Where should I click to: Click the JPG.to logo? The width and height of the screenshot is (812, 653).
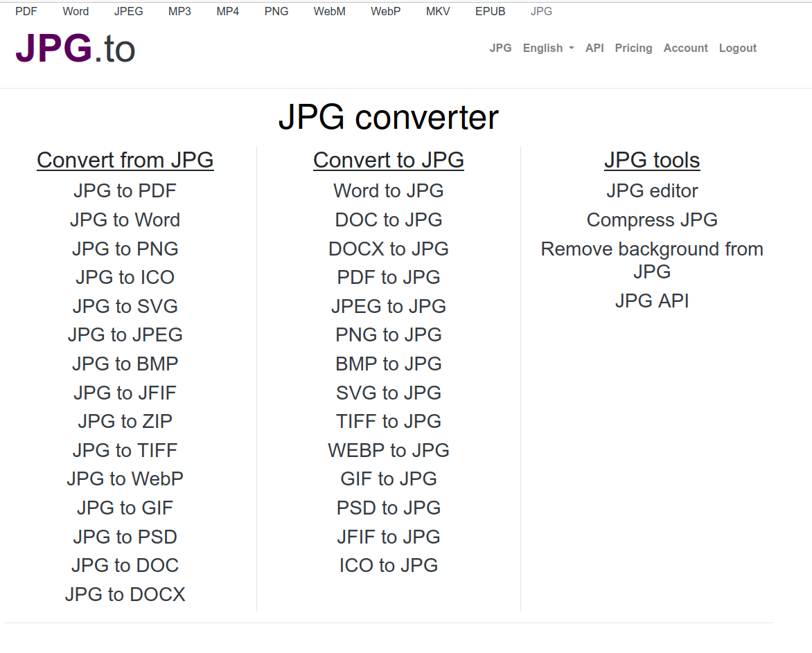coord(74,48)
